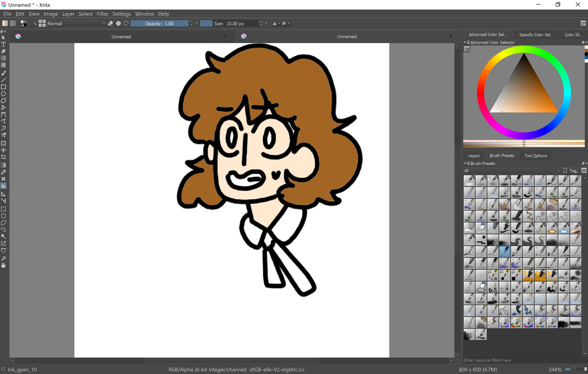Select the Rectangle shape tool
588x374 pixels.
tap(4, 87)
